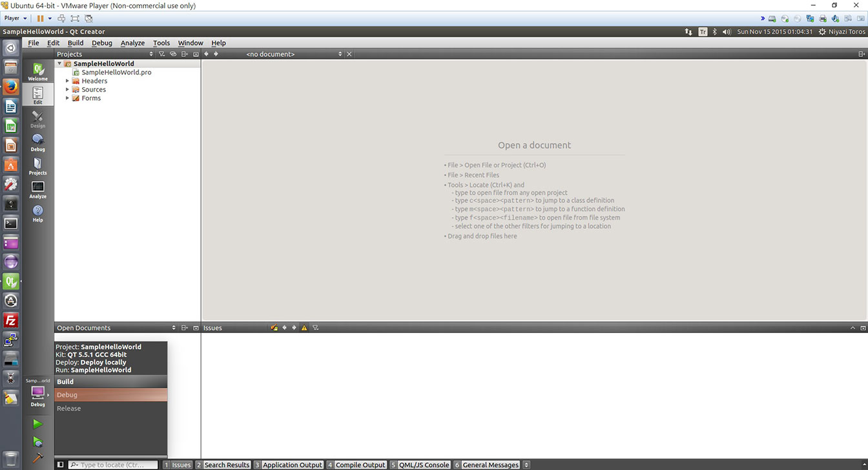The width and height of the screenshot is (868, 470).
Task: Select the Debug build configuration
Action: tap(111, 395)
